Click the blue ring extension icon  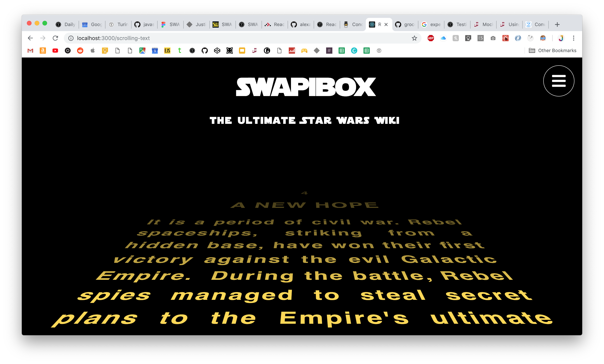coord(518,38)
